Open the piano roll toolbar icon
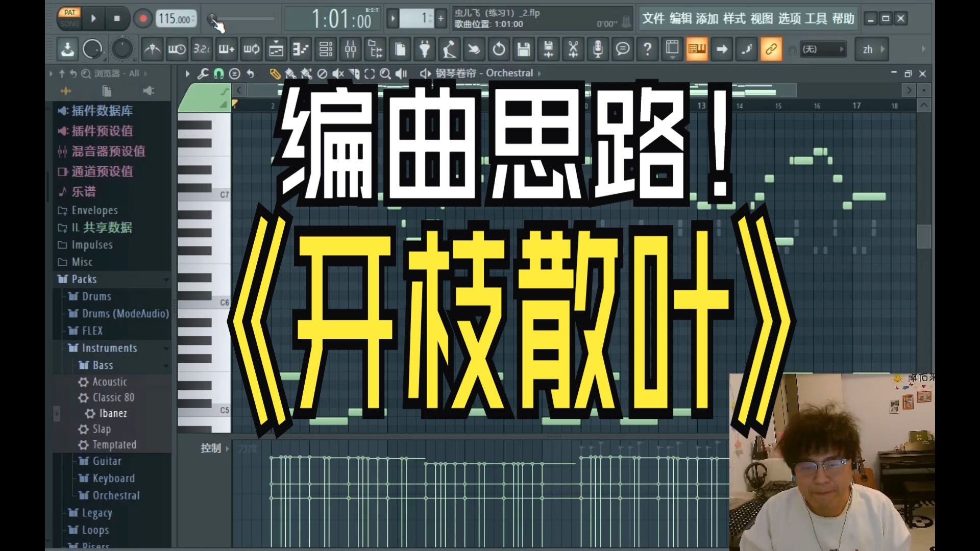The height and width of the screenshot is (551, 980). [x=300, y=49]
